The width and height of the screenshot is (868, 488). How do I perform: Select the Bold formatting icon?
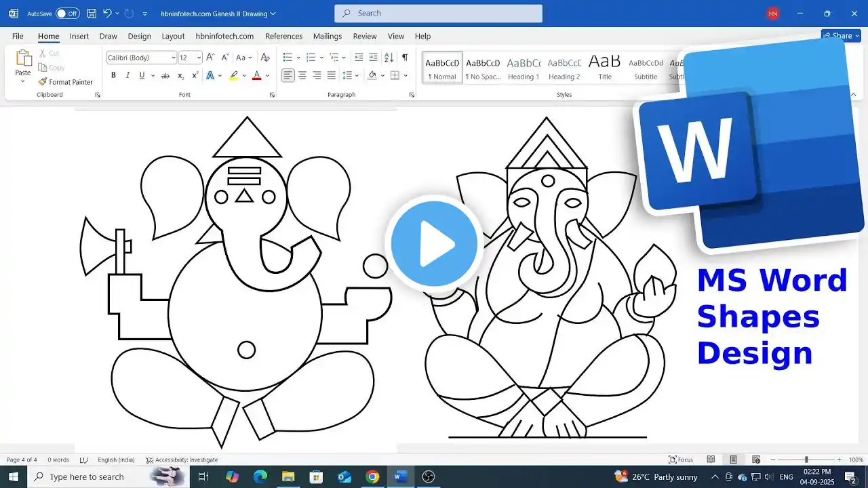pyautogui.click(x=113, y=75)
